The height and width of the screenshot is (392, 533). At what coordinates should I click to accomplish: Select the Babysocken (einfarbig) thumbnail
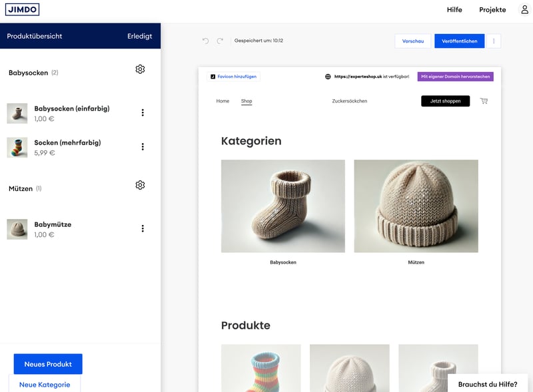[x=17, y=113]
